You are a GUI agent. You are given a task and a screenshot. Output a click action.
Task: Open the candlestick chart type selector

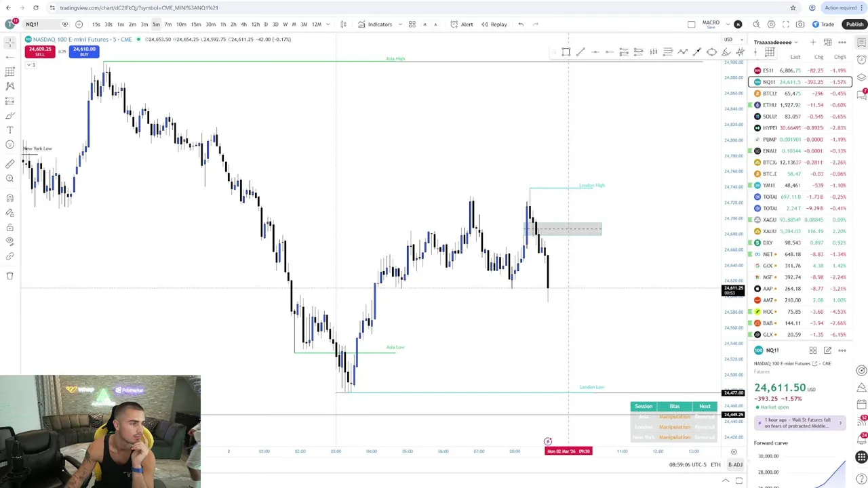click(343, 24)
